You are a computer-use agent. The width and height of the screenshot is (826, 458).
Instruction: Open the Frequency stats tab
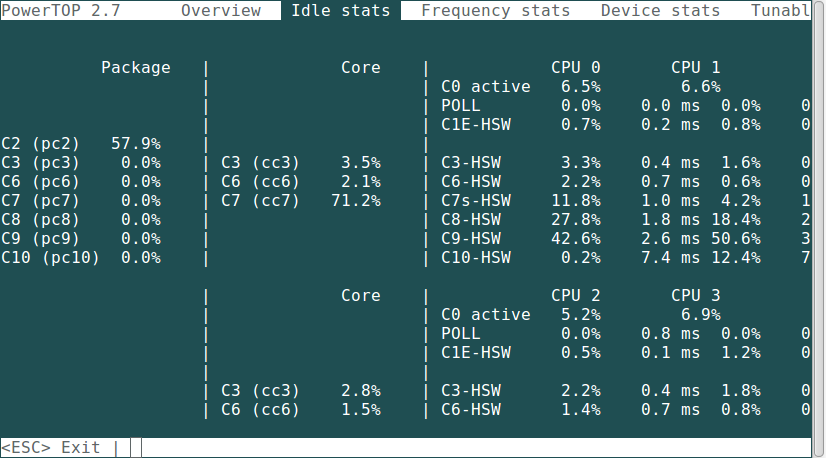[495, 11]
